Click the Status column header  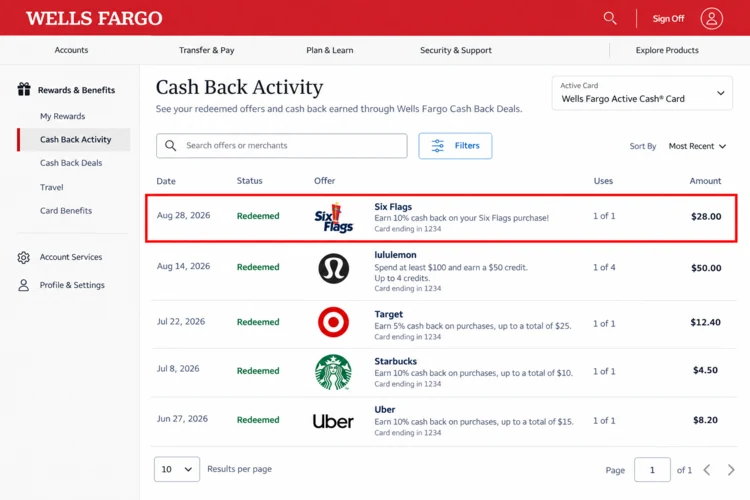[250, 180]
